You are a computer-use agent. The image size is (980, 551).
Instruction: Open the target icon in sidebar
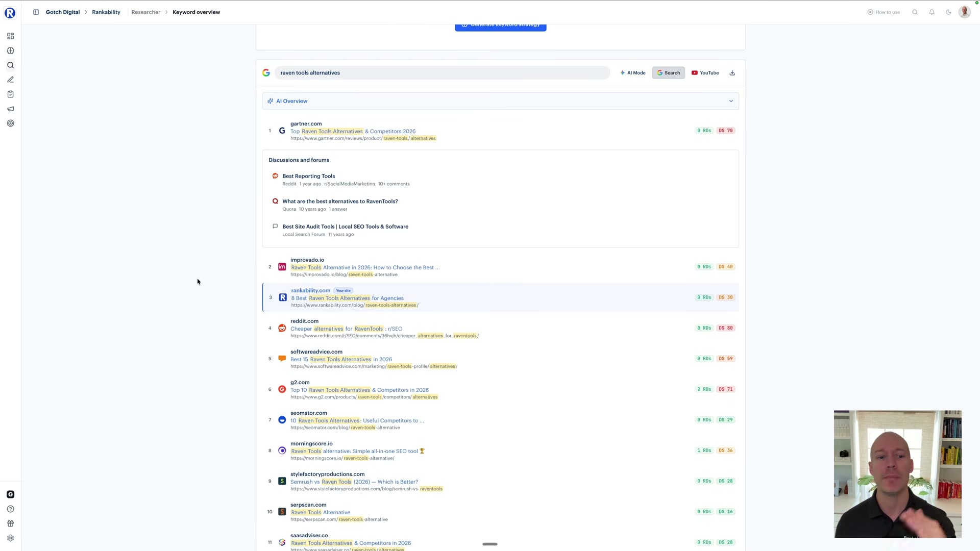pos(11,123)
